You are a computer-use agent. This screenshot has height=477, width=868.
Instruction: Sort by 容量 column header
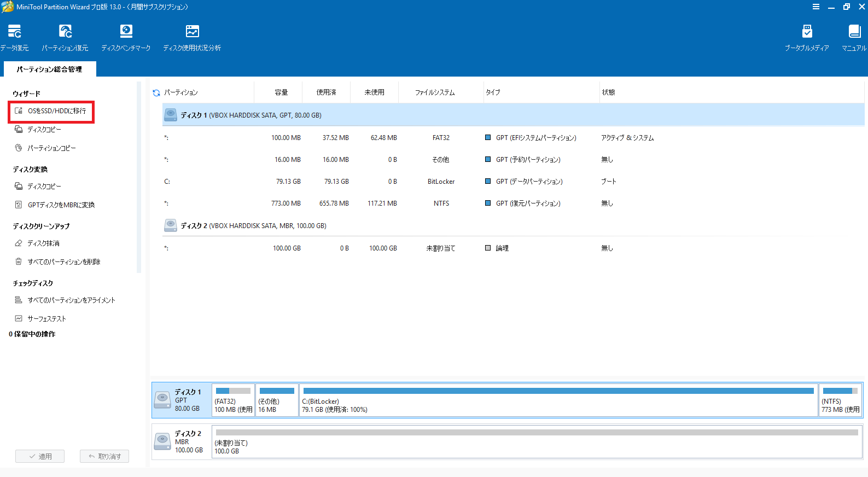click(281, 92)
